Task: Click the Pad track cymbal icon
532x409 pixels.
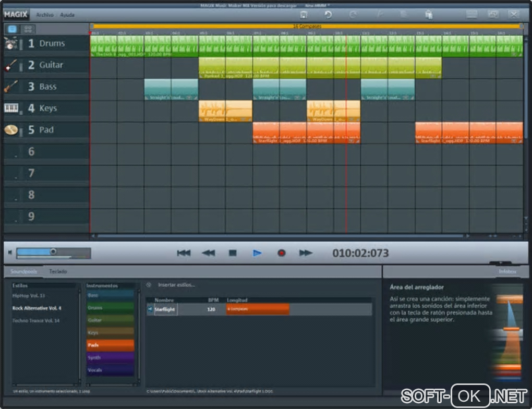Action: (x=11, y=130)
